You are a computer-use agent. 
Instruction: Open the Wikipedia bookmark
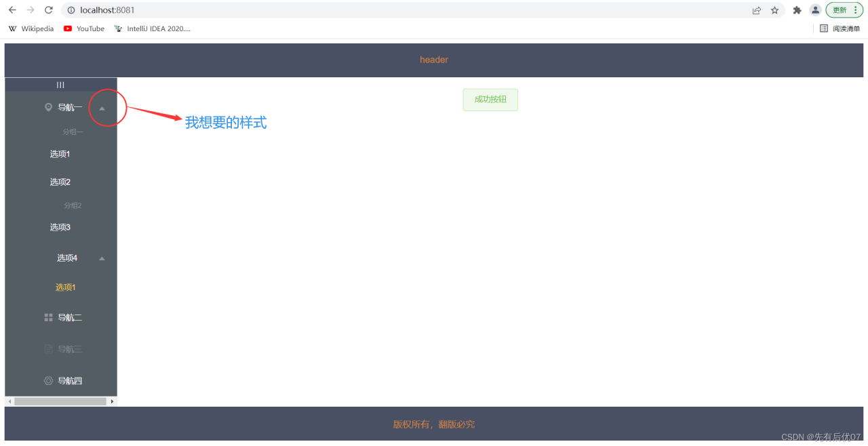tap(31, 28)
